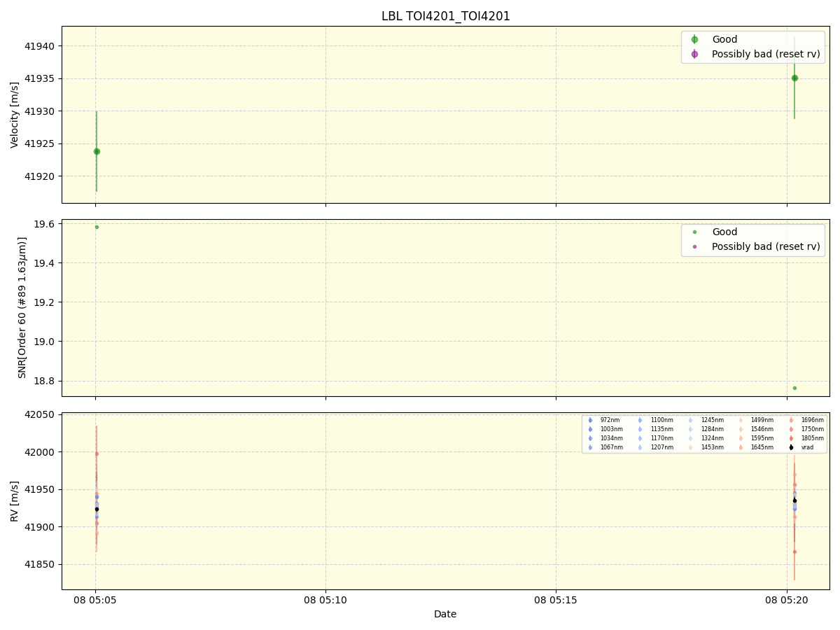
Task: Select the SNR data point near 19.58
Action: click(x=97, y=227)
